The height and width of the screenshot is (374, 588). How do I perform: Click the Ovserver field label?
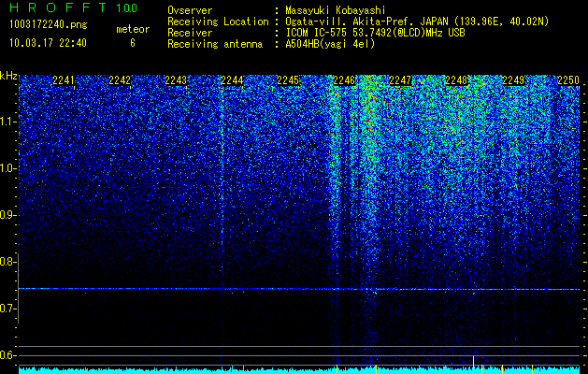click(x=190, y=10)
